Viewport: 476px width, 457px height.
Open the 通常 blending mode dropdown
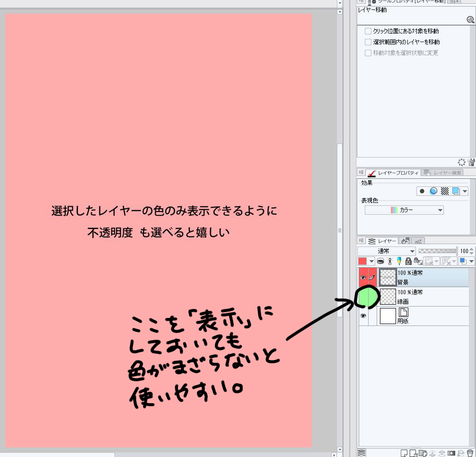click(x=386, y=251)
